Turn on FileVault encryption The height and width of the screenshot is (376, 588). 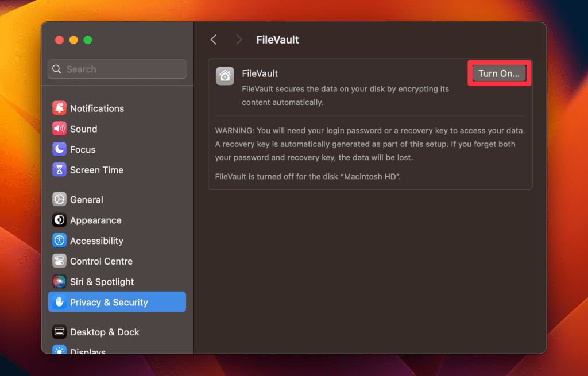[x=499, y=73]
